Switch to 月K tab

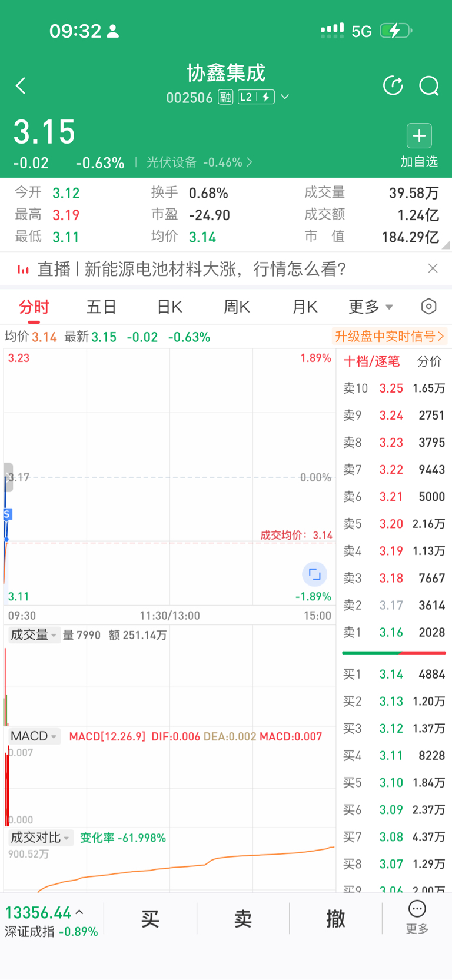305,307
